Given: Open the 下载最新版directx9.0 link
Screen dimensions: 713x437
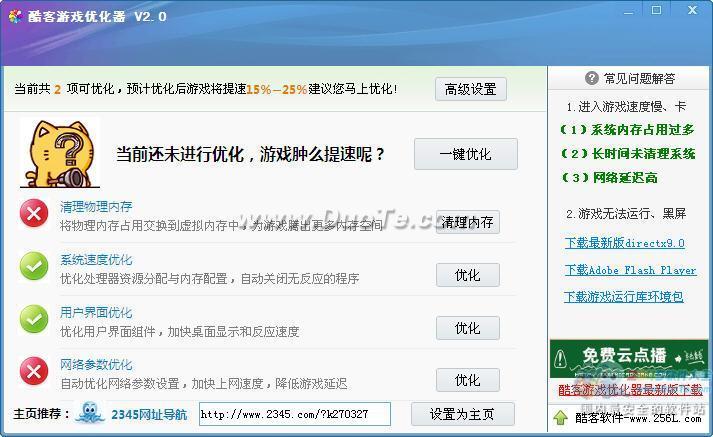Looking at the screenshot, I should [624, 243].
